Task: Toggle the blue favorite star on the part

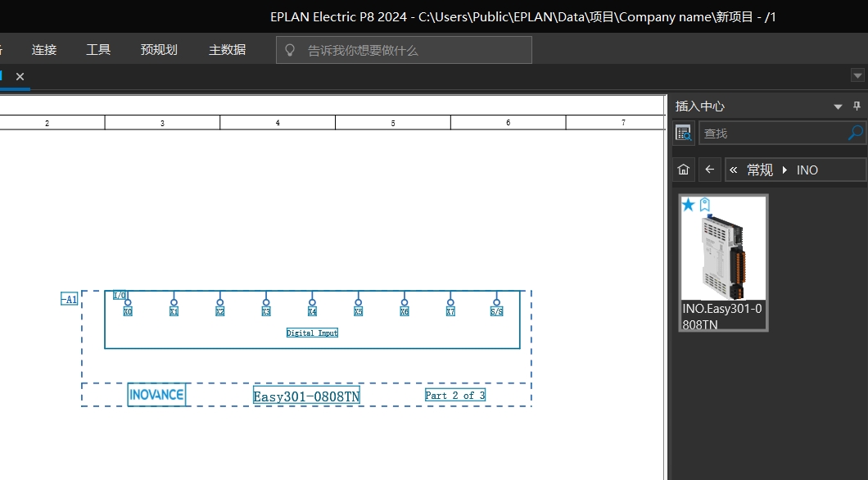Action: tap(689, 204)
